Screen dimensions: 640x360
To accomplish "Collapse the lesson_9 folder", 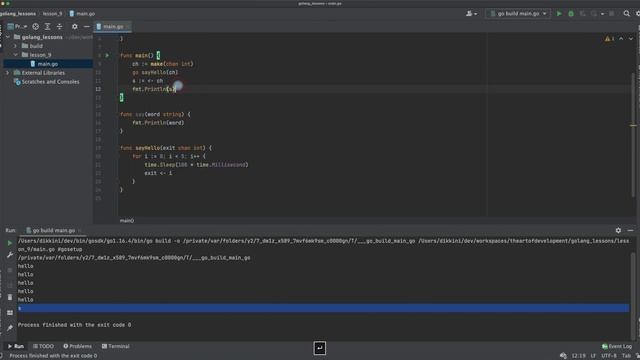I will [16, 55].
